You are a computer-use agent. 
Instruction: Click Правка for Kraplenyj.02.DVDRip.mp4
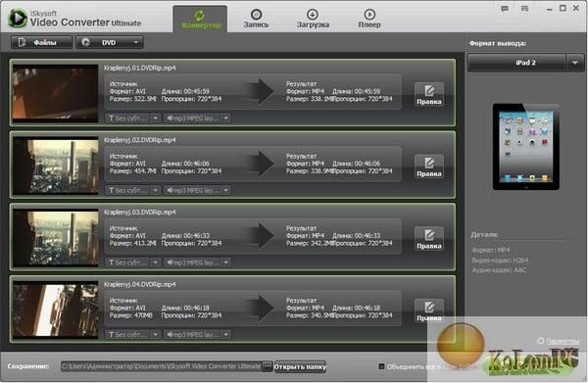pyautogui.click(x=429, y=168)
